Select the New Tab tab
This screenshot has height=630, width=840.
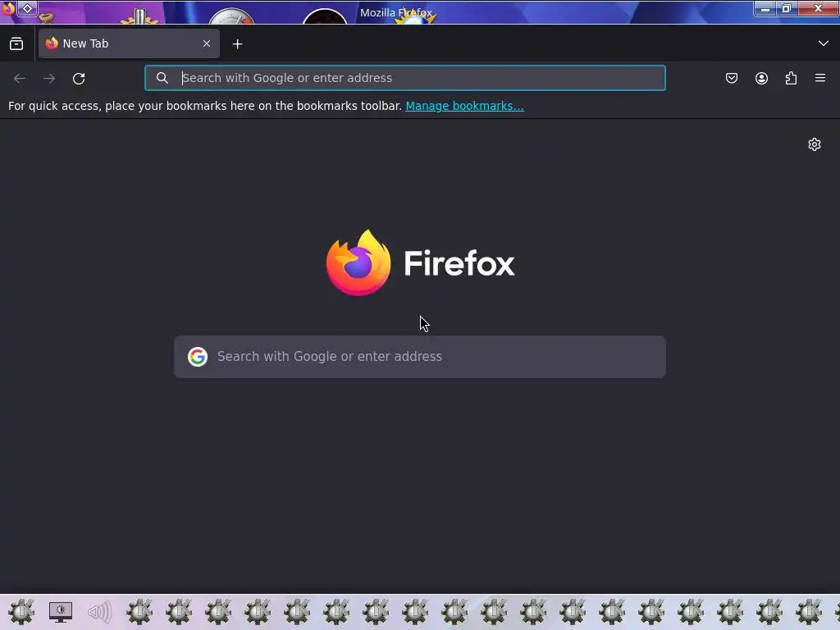coord(129,43)
